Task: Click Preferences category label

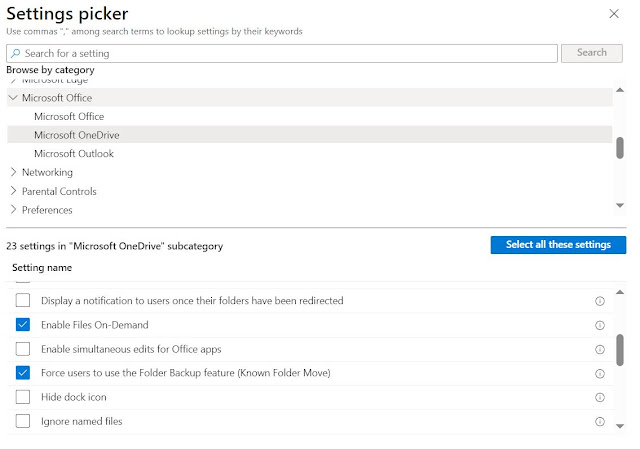Action: click(47, 210)
